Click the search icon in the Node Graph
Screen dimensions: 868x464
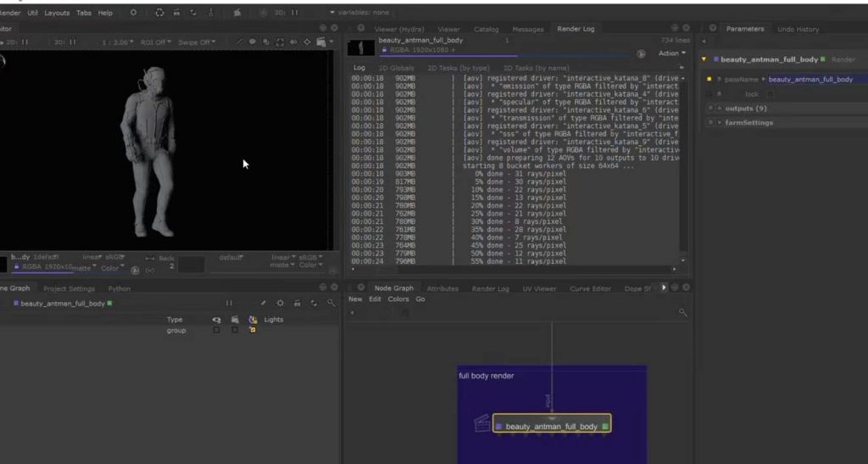click(682, 313)
